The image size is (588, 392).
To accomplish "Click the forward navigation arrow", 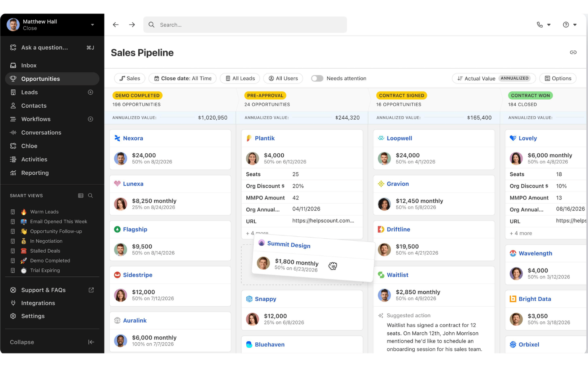I will [x=132, y=25].
